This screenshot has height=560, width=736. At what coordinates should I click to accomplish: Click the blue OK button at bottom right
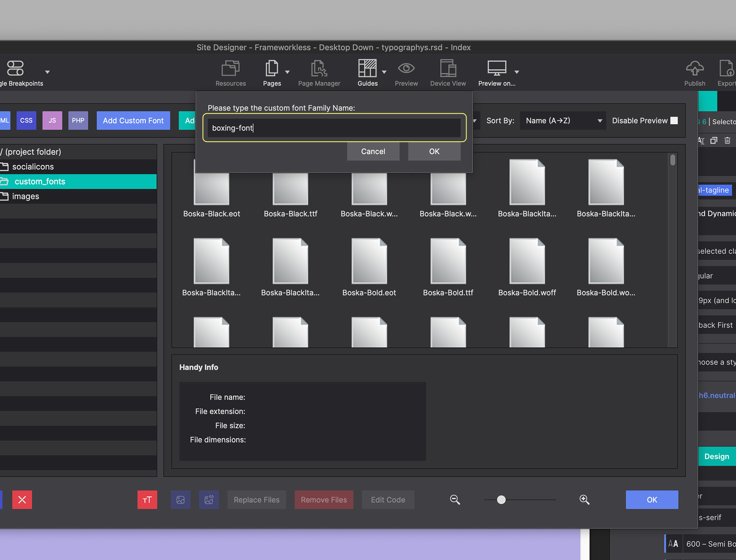pos(652,500)
